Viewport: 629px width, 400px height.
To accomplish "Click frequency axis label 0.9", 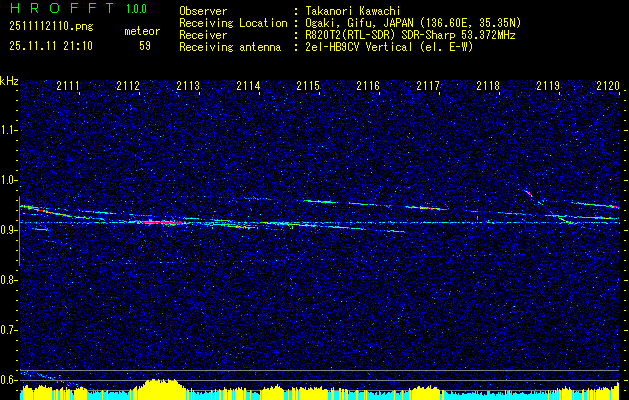I will (9, 230).
